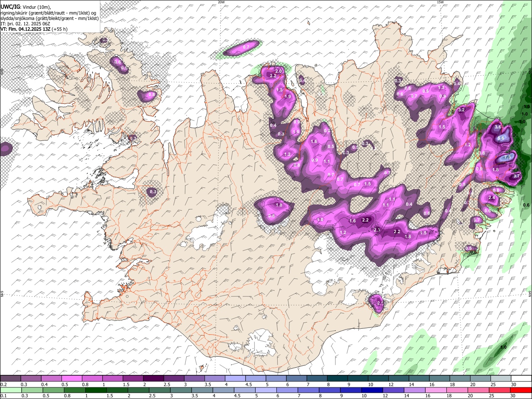This screenshot has width=532, height=399.
Task: Click the 0.7 value in the offshore northern snow patch
Action: click(246, 47)
